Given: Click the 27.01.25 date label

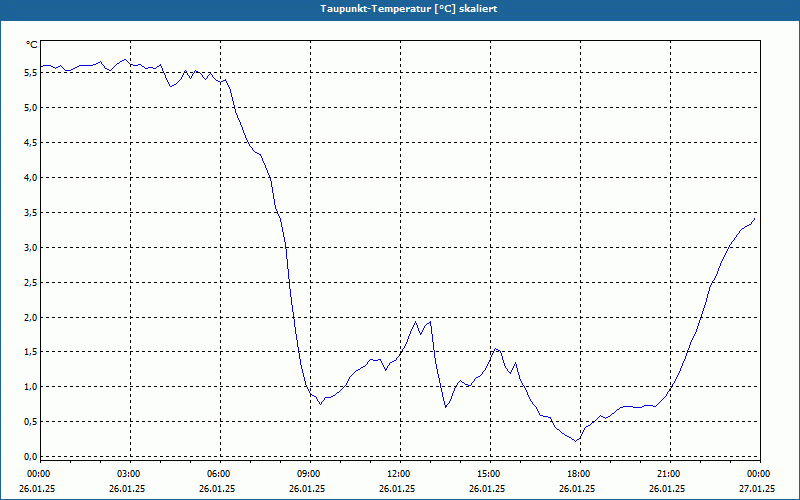Looking at the screenshot, I should (757, 488).
